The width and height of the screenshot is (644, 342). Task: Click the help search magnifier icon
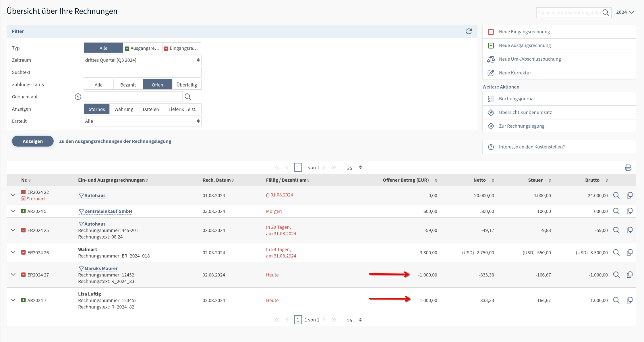(606, 13)
